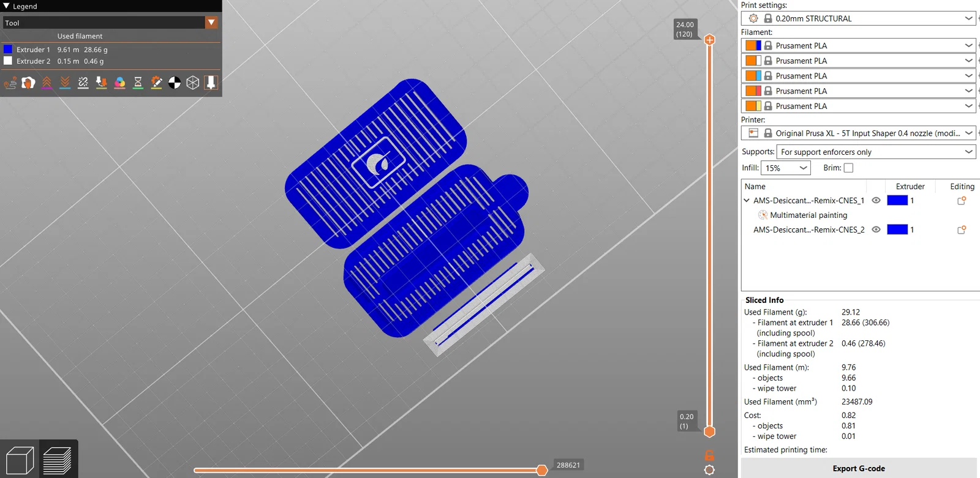Click the Remix-CNES_1 blue extruder color swatch
This screenshot has width=980, height=478.
[x=897, y=201]
